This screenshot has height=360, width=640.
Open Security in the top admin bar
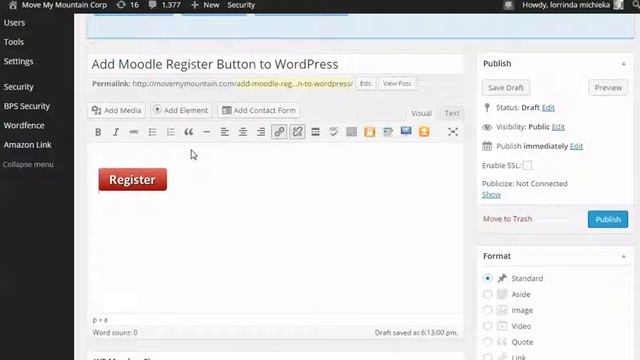241,5
